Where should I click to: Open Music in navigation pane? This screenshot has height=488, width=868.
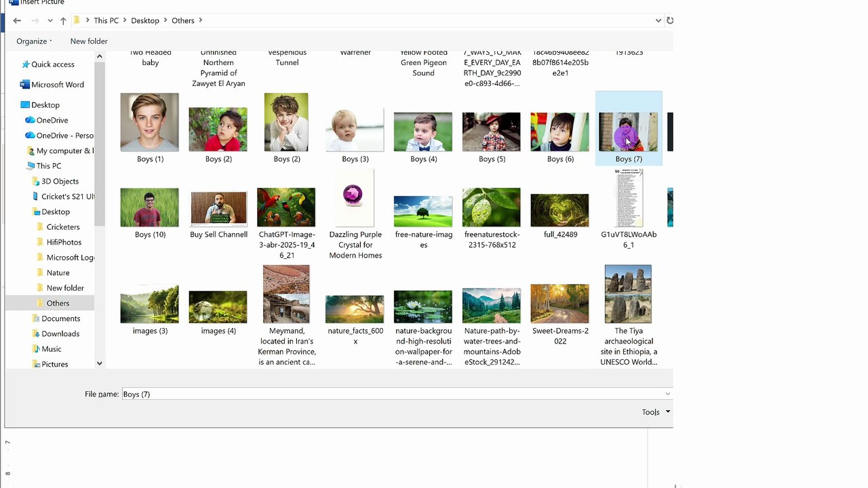pos(46,349)
